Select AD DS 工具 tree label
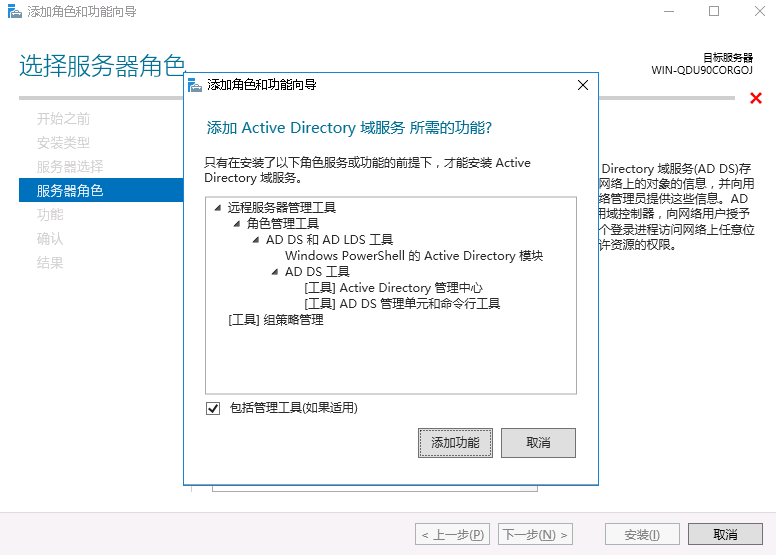776x555 pixels. pos(317,272)
